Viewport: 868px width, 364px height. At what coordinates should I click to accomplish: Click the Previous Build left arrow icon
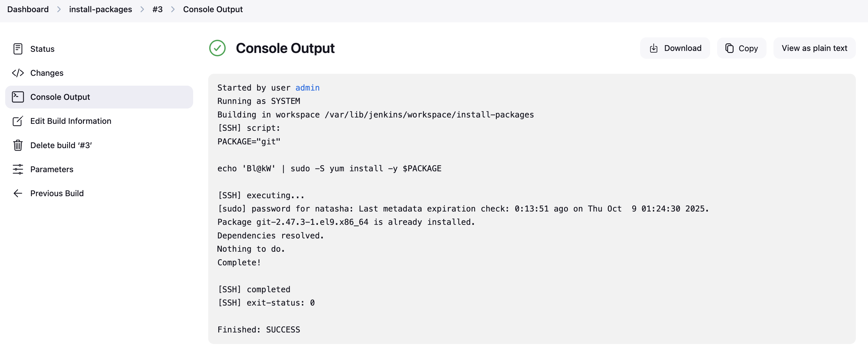click(x=18, y=193)
